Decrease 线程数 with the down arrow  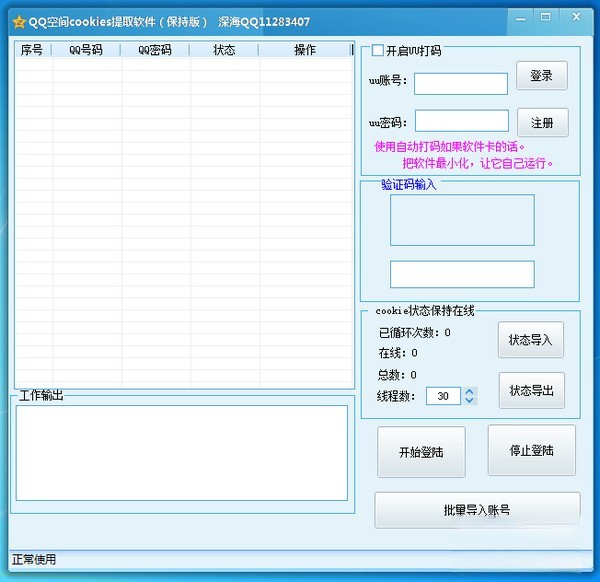pyautogui.click(x=470, y=401)
